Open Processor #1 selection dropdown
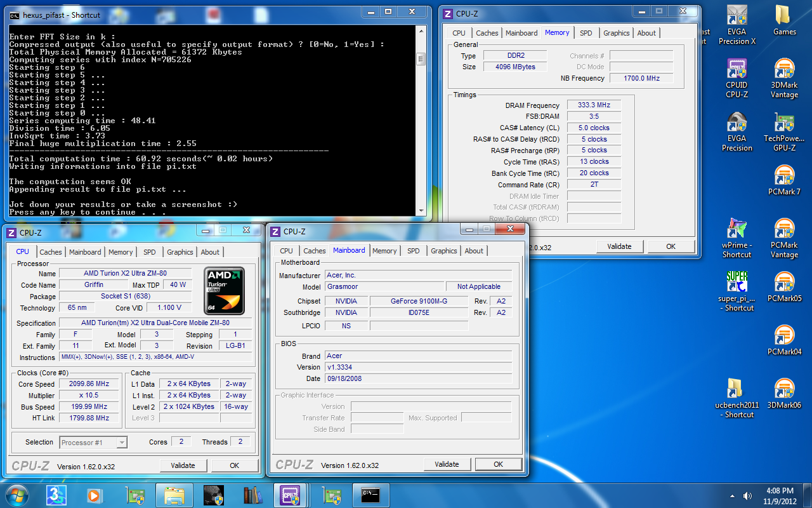812x508 pixels. 93,442
